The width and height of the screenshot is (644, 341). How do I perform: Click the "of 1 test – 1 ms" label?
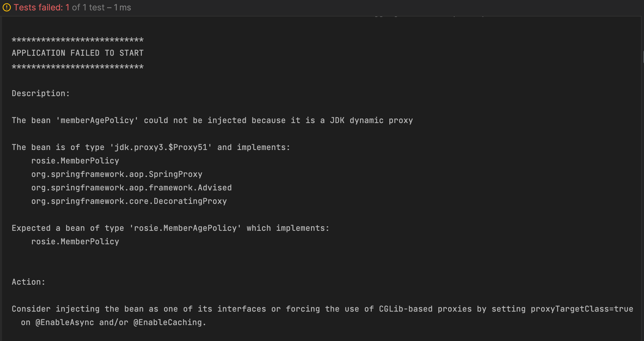[101, 7]
